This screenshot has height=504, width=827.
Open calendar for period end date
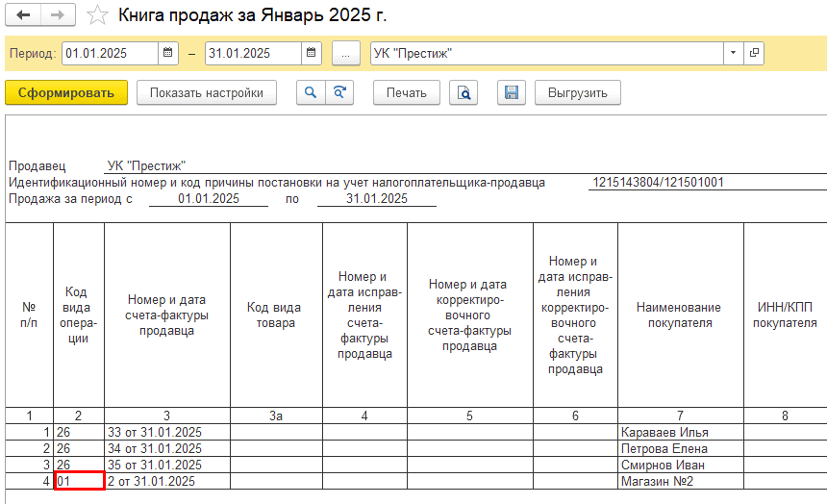pos(312,54)
